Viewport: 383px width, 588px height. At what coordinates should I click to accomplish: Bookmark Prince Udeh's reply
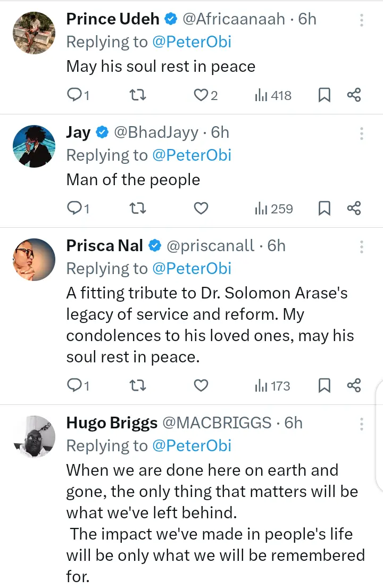point(324,95)
